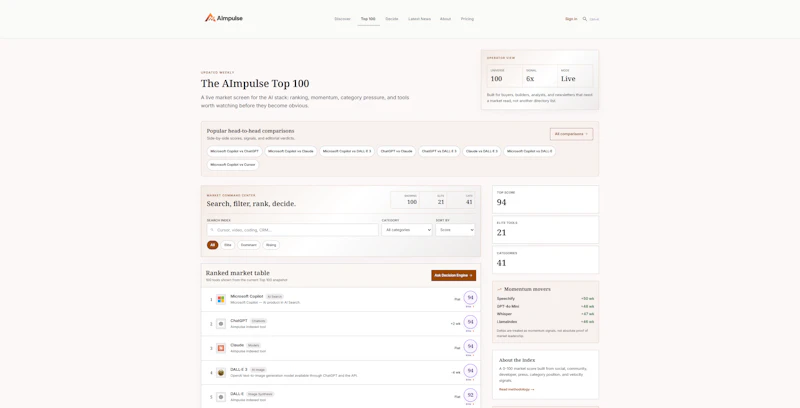Click the Claude tool name in row 3
This screenshot has width=800, height=408.
click(237, 345)
